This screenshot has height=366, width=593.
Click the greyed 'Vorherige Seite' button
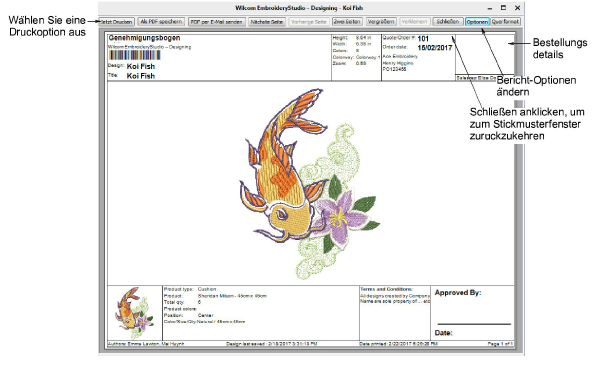coord(309,22)
